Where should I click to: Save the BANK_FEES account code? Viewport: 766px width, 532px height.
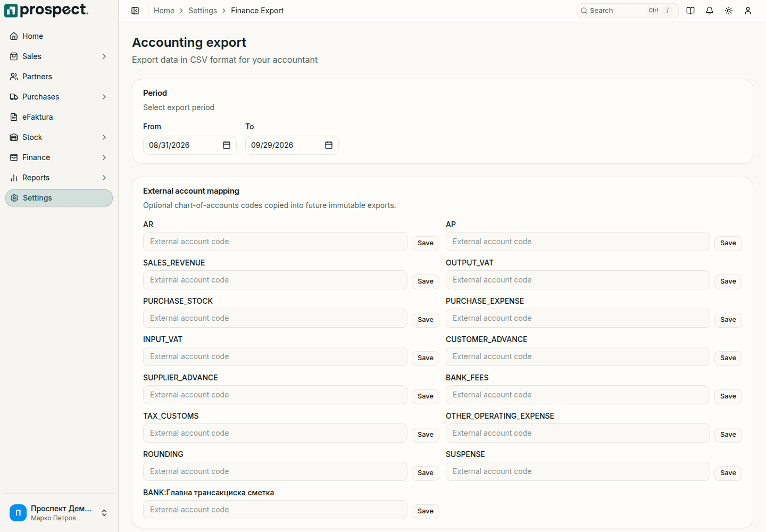(x=728, y=396)
